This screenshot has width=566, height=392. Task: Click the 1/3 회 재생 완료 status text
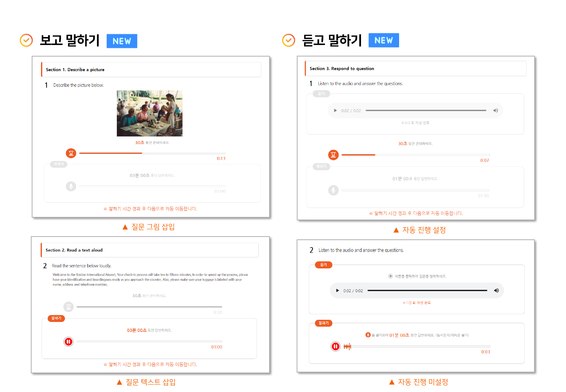tap(417, 303)
